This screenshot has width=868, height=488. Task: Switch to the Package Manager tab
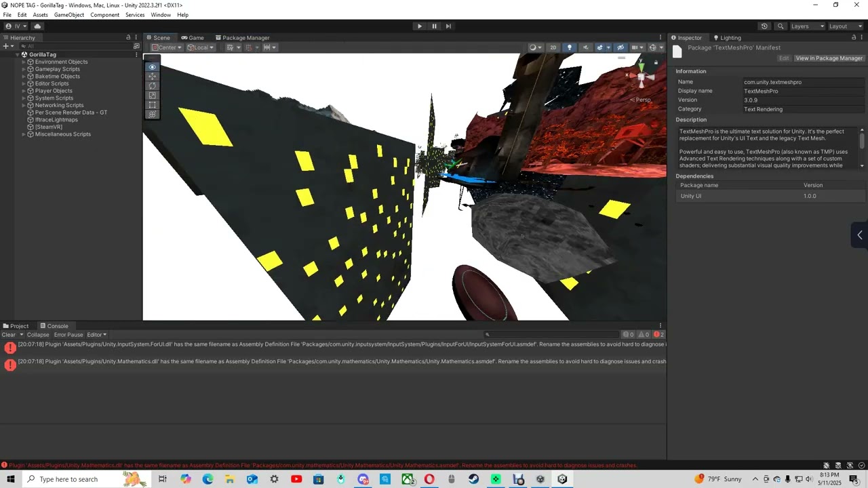[242, 38]
